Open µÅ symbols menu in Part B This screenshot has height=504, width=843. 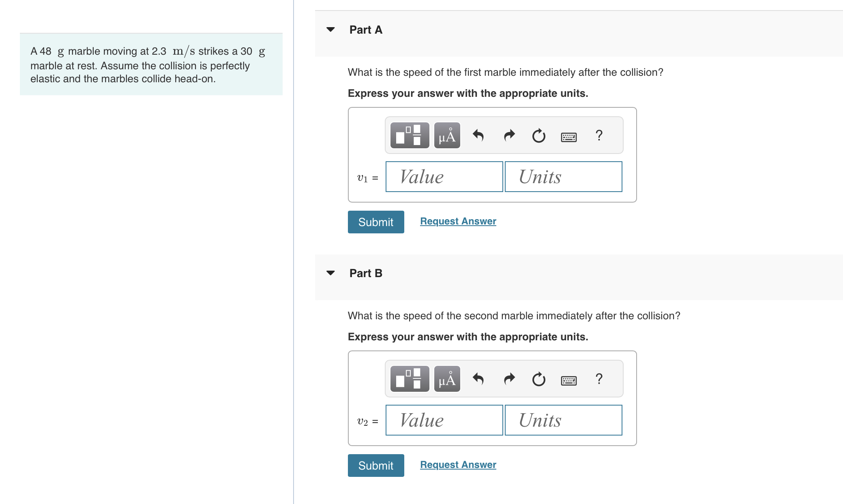(x=447, y=379)
